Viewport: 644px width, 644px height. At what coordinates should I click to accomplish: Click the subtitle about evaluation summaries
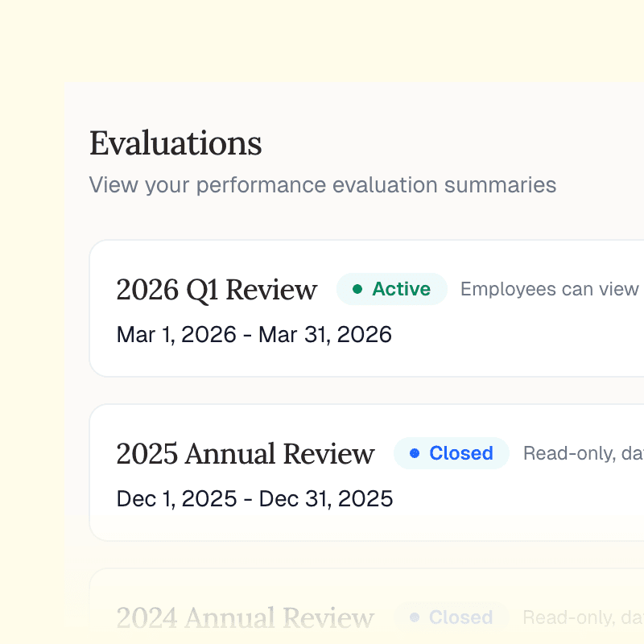(x=322, y=185)
